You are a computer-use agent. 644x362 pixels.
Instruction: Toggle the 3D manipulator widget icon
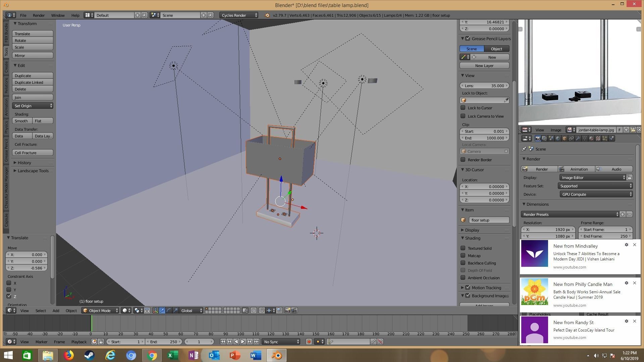(x=155, y=310)
